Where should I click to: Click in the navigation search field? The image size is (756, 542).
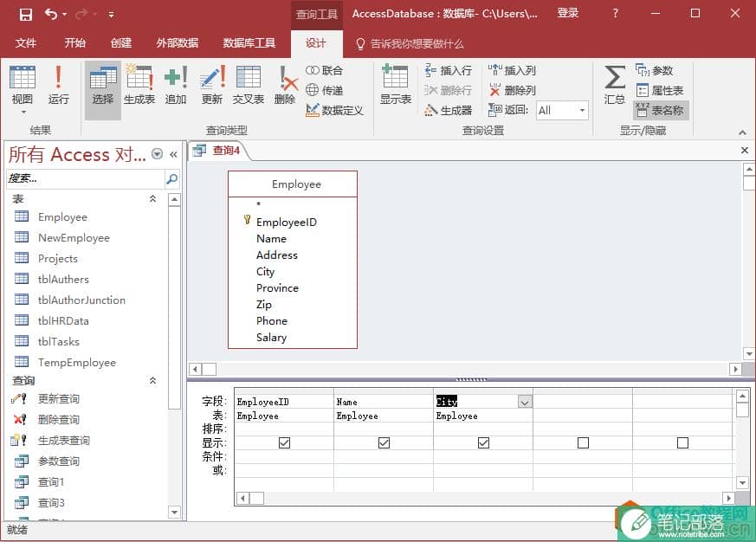point(86,178)
